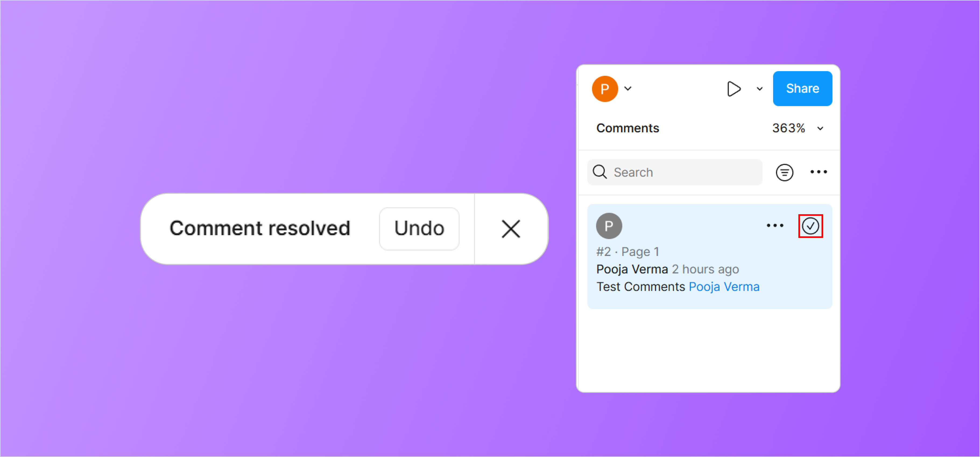This screenshot has width=980, height=457.
Task: Open the three-dot menu on comment
Action: tap(774, 225)
